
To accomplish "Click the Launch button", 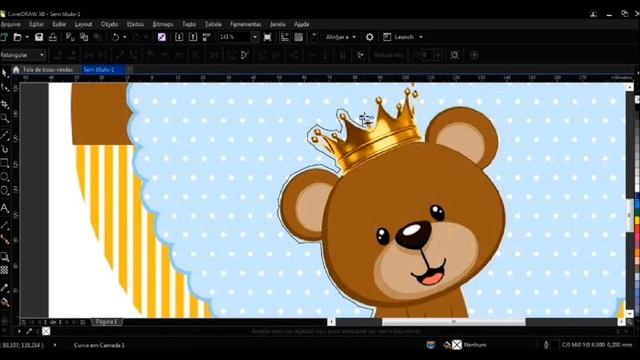I will (399, 37).
